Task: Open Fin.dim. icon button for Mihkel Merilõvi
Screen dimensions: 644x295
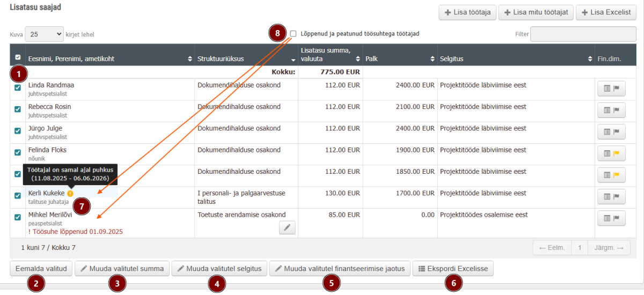Action: click(611, 218)
